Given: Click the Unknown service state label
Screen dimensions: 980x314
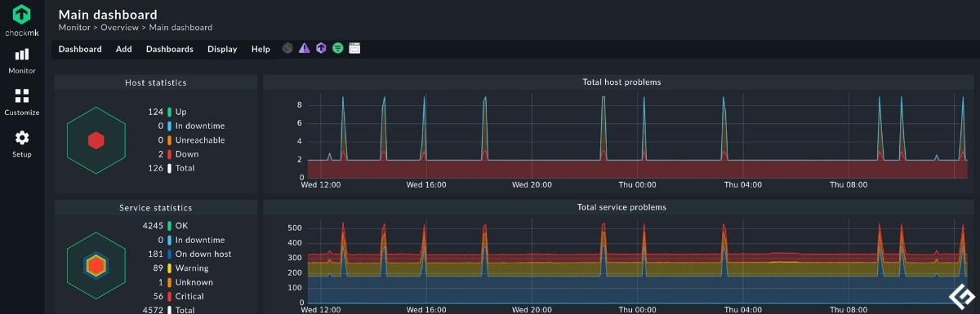Looking at the screenshot, I should click(x=194, y=282).
